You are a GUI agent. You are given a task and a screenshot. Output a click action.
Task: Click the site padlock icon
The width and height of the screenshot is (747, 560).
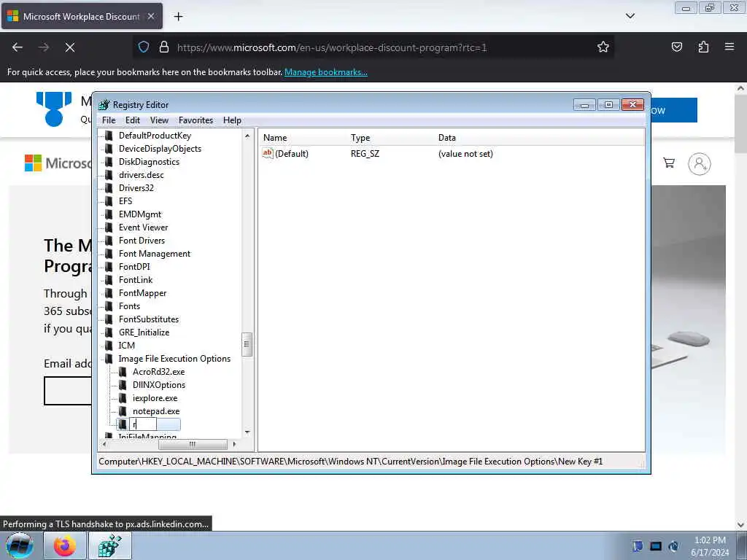coord(164,47)
